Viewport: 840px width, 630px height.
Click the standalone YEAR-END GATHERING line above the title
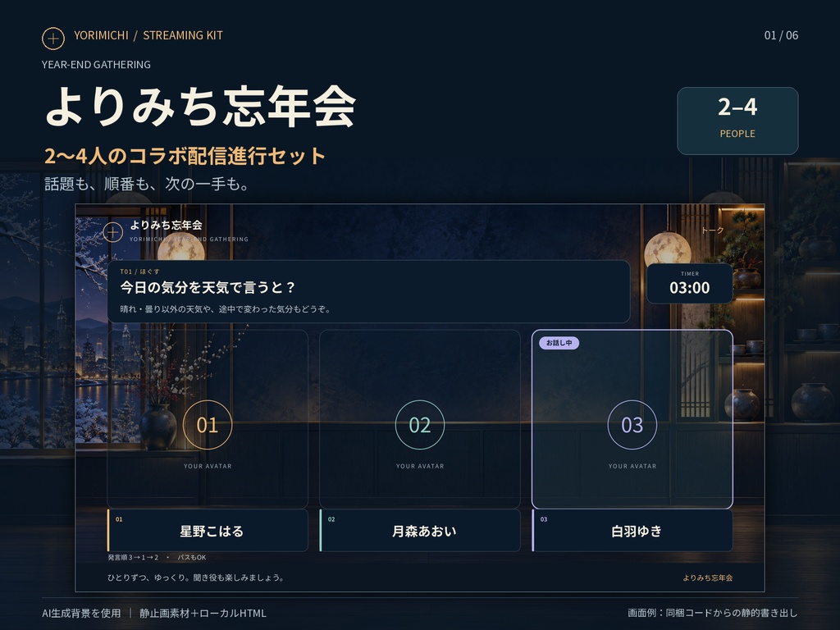[97, 64]
